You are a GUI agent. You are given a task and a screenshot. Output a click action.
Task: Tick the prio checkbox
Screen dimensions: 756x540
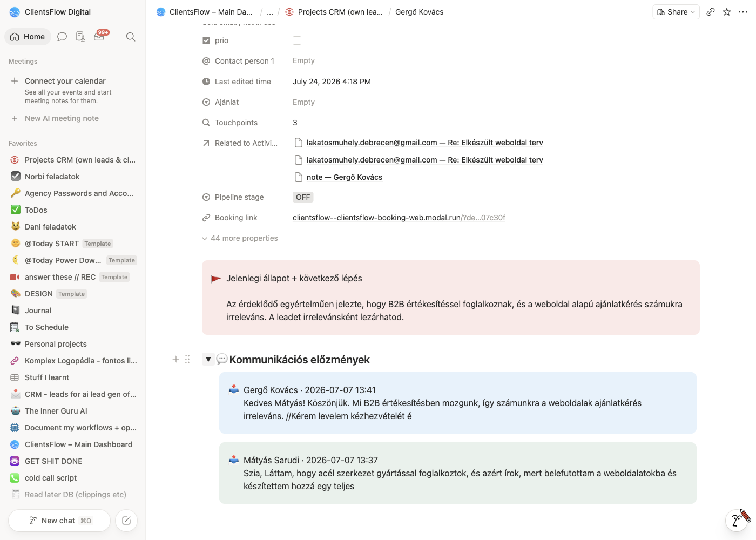(x=297, y=40)
